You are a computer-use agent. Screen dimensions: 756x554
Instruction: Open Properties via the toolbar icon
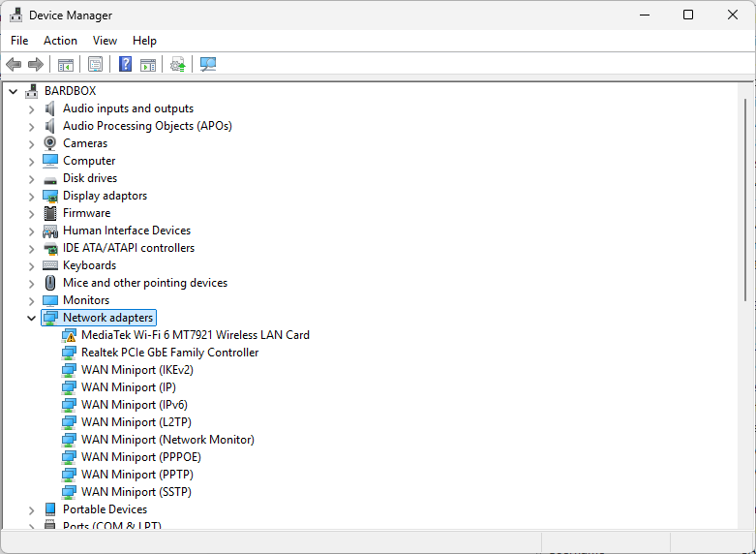click(x=96, y=64)
